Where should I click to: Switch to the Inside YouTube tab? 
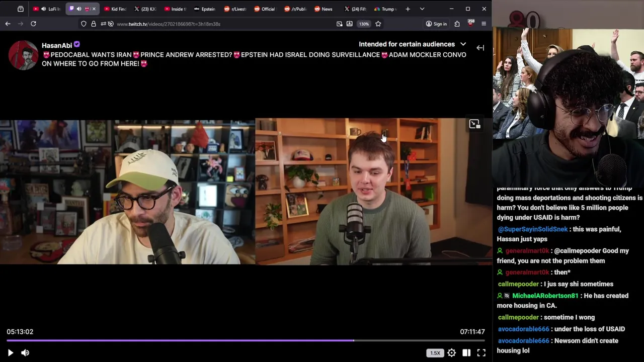(x=175, y=9)
